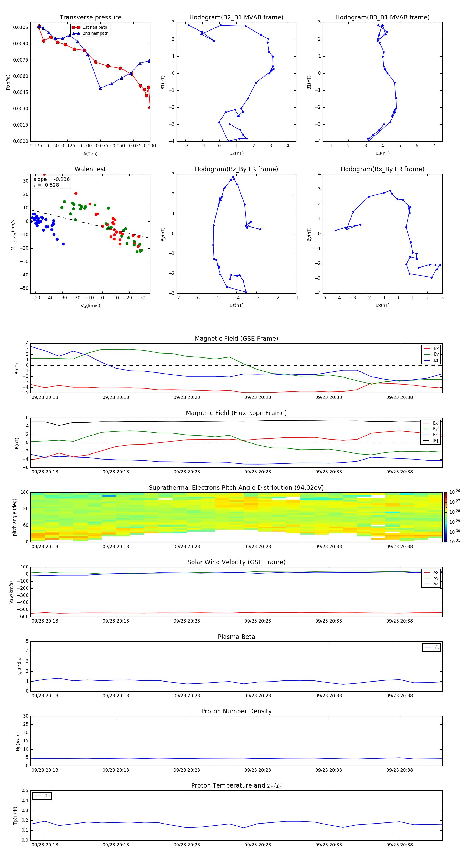Click the 'Plasma Beta' title
Viewport: 473px width, 868px height.
coord(236,637)
